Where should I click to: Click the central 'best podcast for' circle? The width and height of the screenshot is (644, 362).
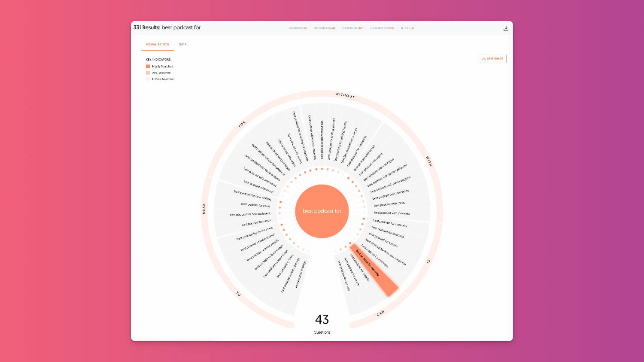pos(322,211)
